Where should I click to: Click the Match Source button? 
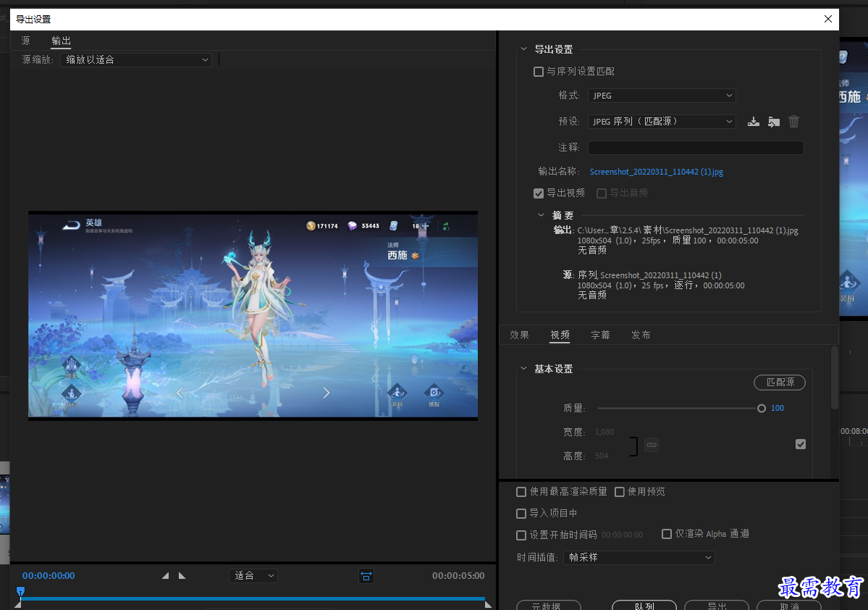(780, 383)
